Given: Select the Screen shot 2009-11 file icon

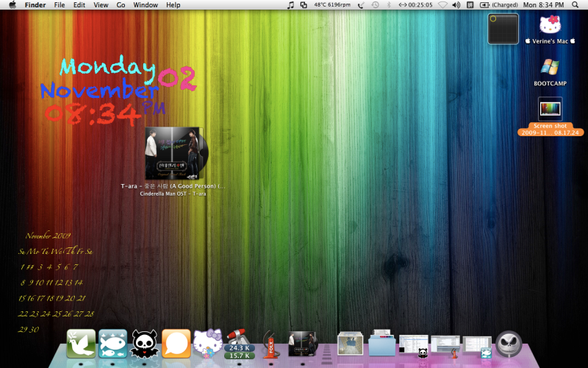Looking at the screenshot, I should click(x=550, y=109).
